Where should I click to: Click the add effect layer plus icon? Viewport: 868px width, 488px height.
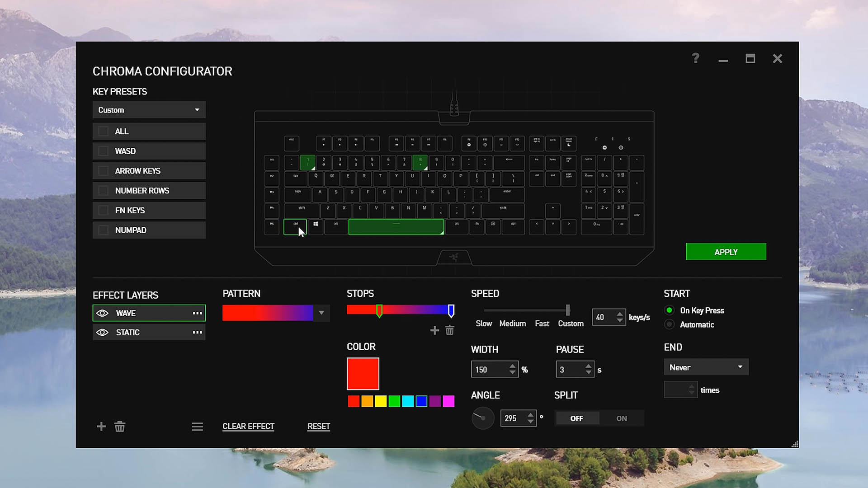(101, 427)
